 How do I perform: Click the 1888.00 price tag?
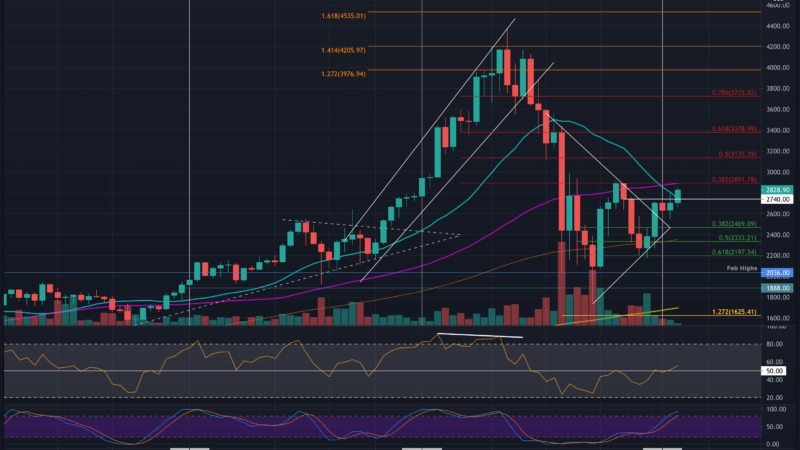tap(777, 288)
